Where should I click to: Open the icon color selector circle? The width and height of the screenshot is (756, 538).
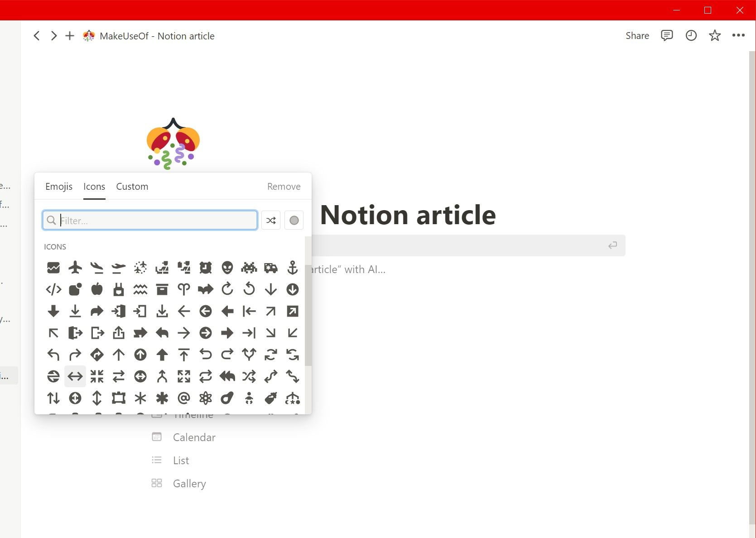pos(294,220)
